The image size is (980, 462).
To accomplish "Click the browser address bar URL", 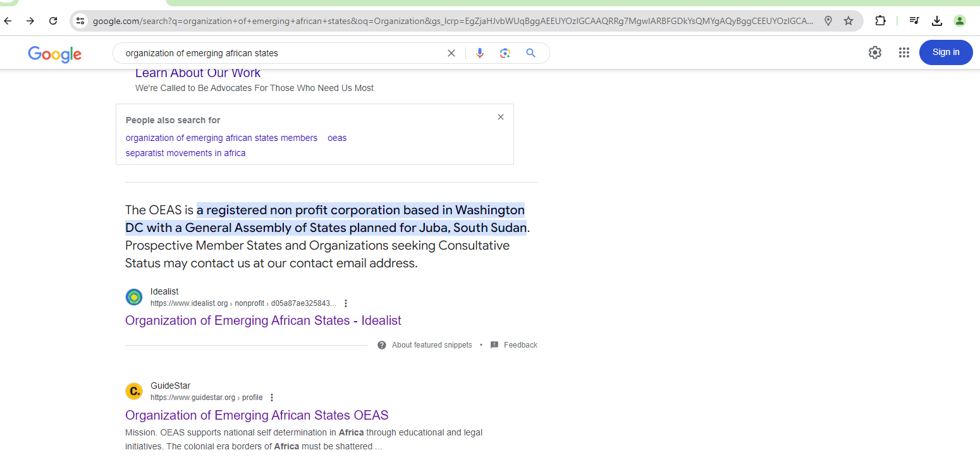I will point(453,21).
